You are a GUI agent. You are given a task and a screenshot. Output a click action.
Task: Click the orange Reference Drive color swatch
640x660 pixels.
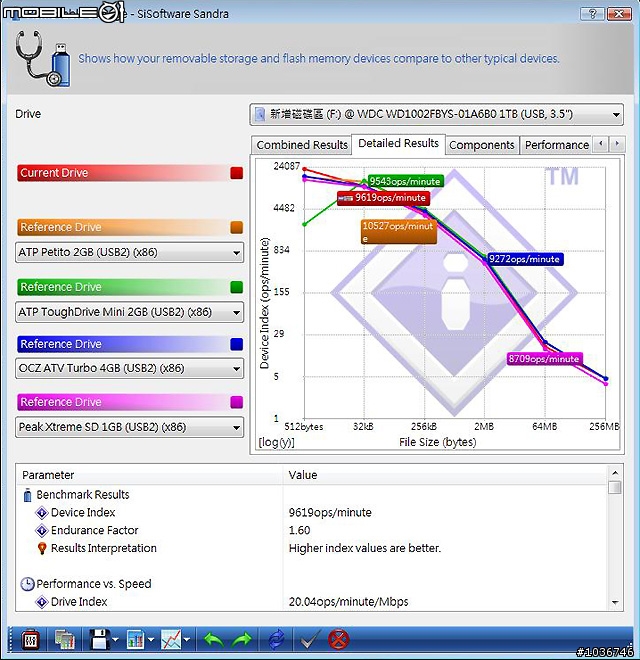(x=237, y=227)
